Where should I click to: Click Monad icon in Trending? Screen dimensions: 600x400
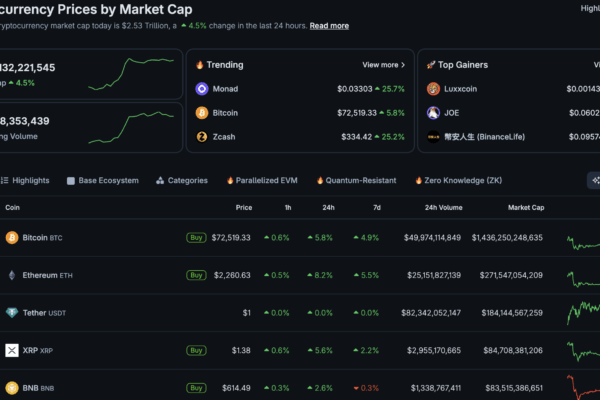point(202,89)
